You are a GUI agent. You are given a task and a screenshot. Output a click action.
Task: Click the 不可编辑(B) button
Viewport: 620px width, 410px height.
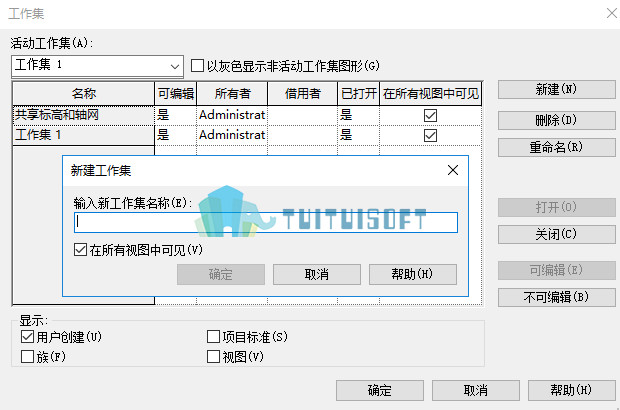(557, 297)
